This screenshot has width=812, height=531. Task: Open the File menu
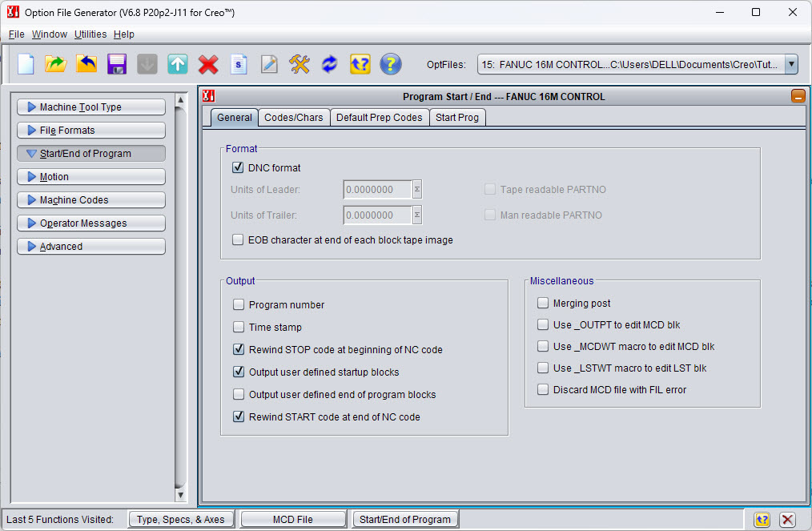(x=17, y=34)
